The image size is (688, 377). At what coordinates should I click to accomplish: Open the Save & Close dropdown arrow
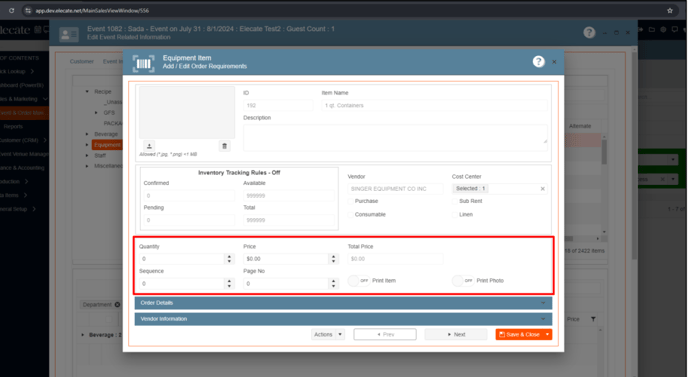[x=548, y=334]
